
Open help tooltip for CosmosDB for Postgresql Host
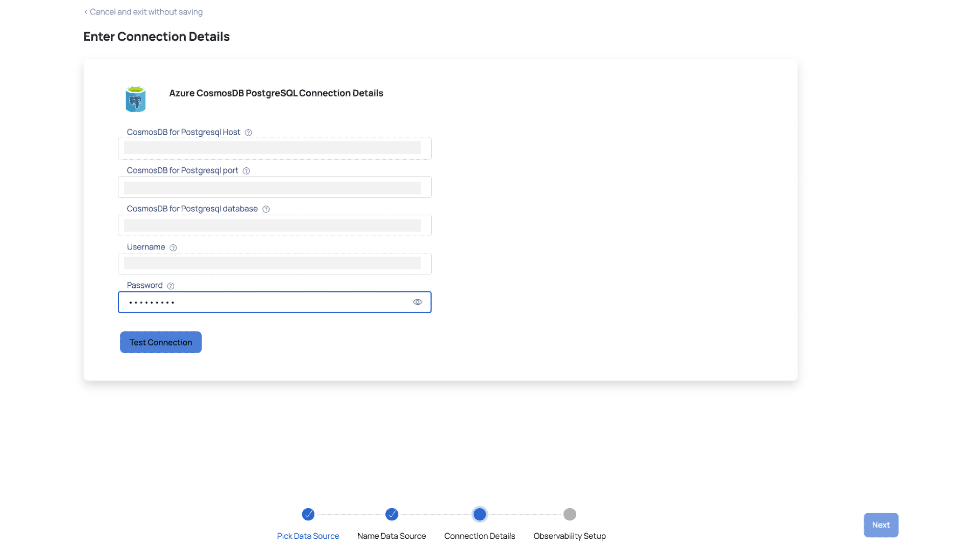(x=249, y=133)
